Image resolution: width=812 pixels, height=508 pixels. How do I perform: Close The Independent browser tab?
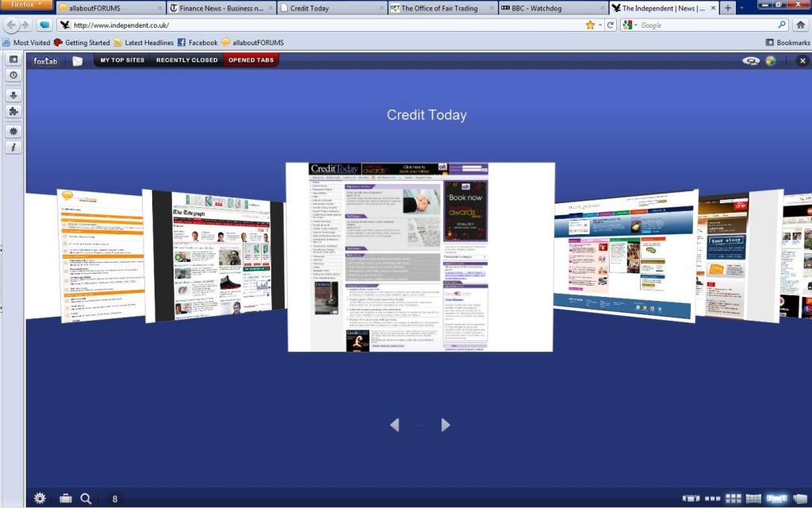pyautogui.click(x=713, y=8)
